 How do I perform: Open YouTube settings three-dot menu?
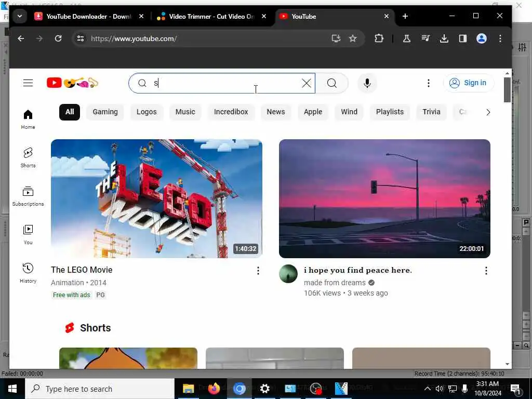point(429,83)
